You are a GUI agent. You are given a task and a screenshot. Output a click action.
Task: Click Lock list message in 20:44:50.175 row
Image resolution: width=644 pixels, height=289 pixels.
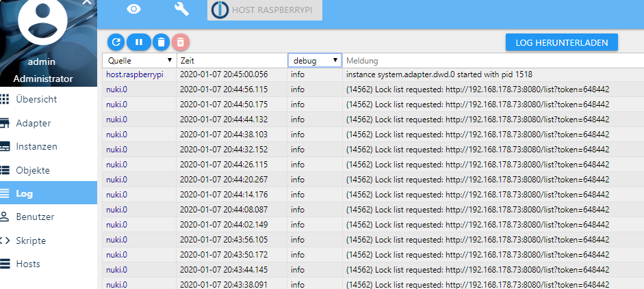point(478,105)
